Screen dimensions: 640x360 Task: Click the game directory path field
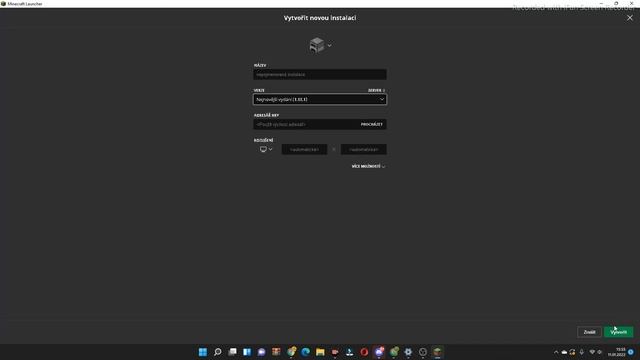(x=305, y=124)
